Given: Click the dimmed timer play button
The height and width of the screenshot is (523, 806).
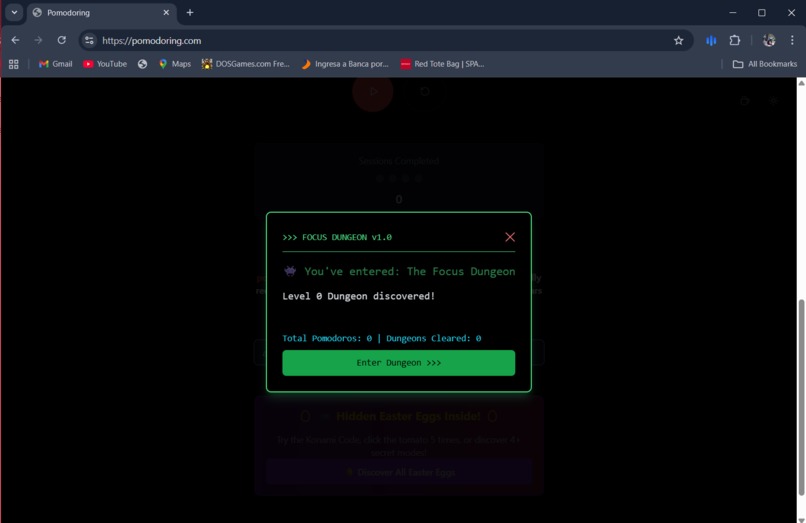Looking at the screenshot, I should (373, 92).
